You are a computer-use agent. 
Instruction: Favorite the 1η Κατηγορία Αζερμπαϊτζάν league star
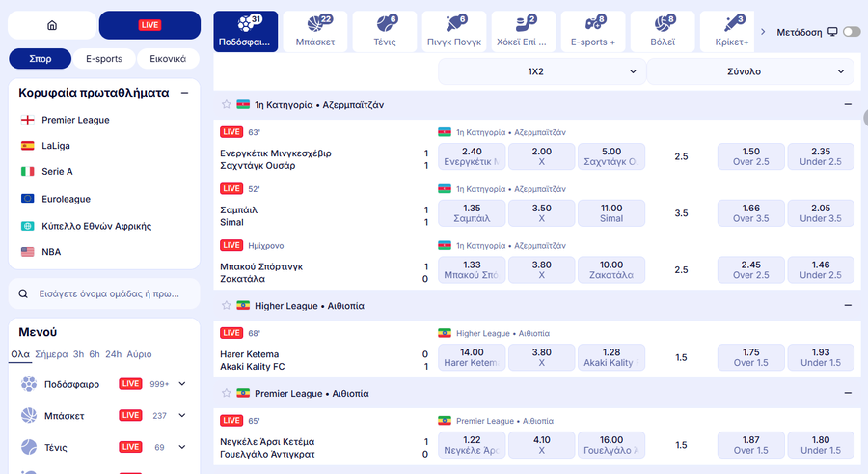[x=227, y=104]
